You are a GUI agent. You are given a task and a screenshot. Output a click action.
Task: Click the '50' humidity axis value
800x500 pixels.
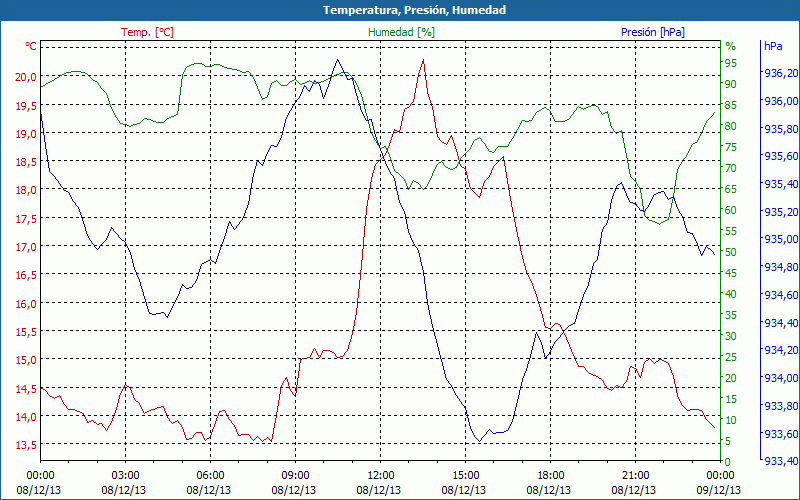731,252
